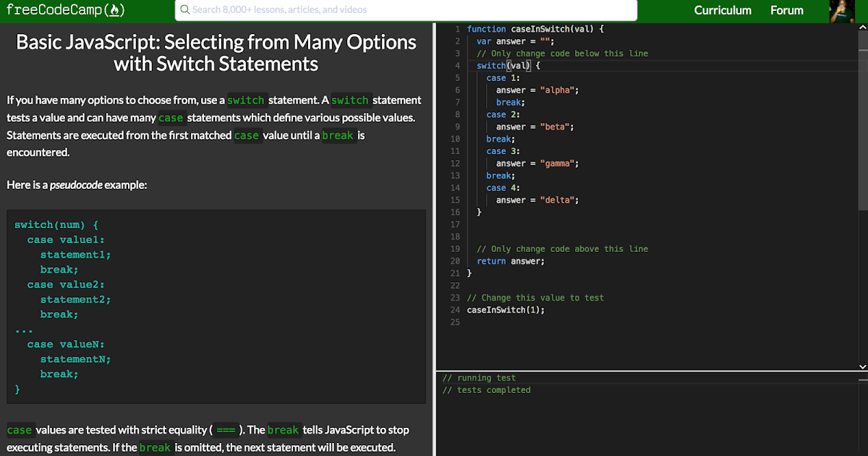Click the editor scroll-down arrow
This screenshot has width=868, height=456.
[x=861, y=367]
